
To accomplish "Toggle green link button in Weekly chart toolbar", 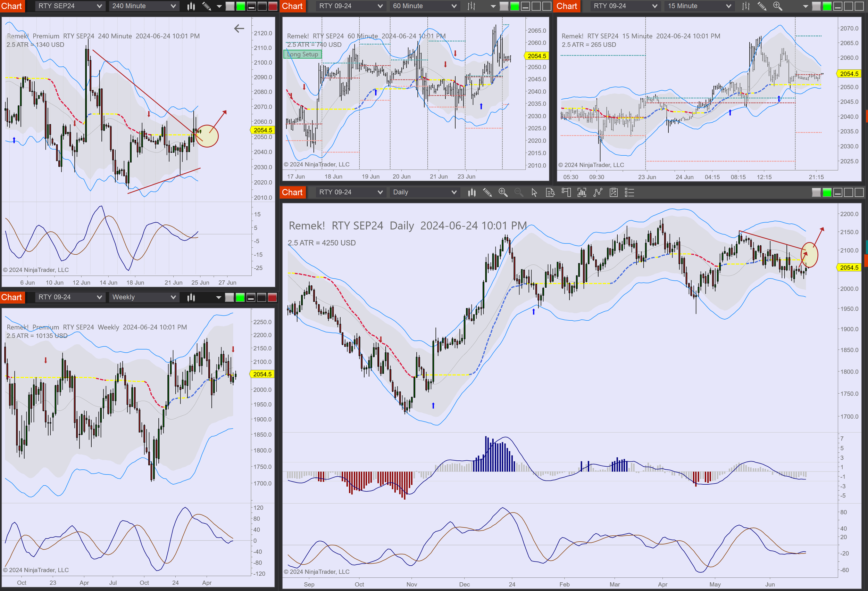I will click(240, 297).
